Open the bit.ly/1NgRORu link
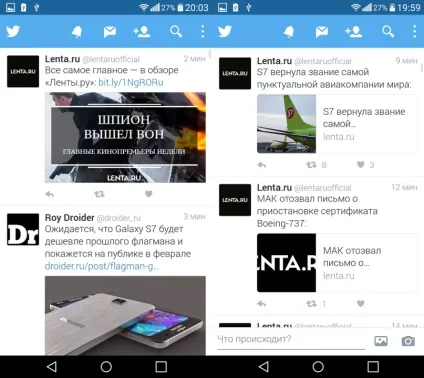Viewport: 424px width, 378px height. [131, 82]
